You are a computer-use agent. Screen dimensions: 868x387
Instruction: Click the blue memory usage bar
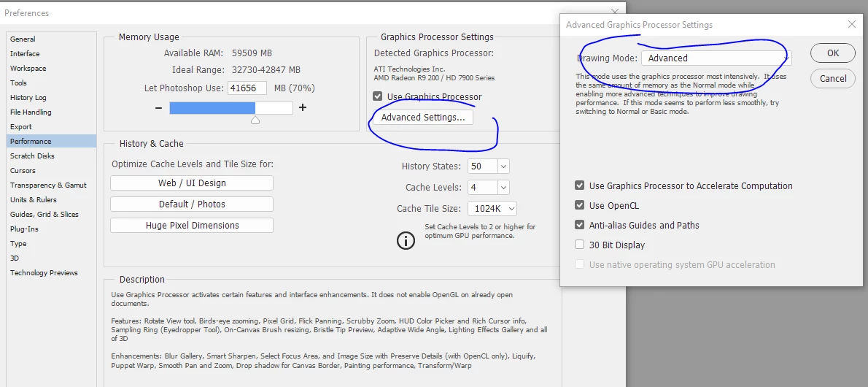[212, 107]
